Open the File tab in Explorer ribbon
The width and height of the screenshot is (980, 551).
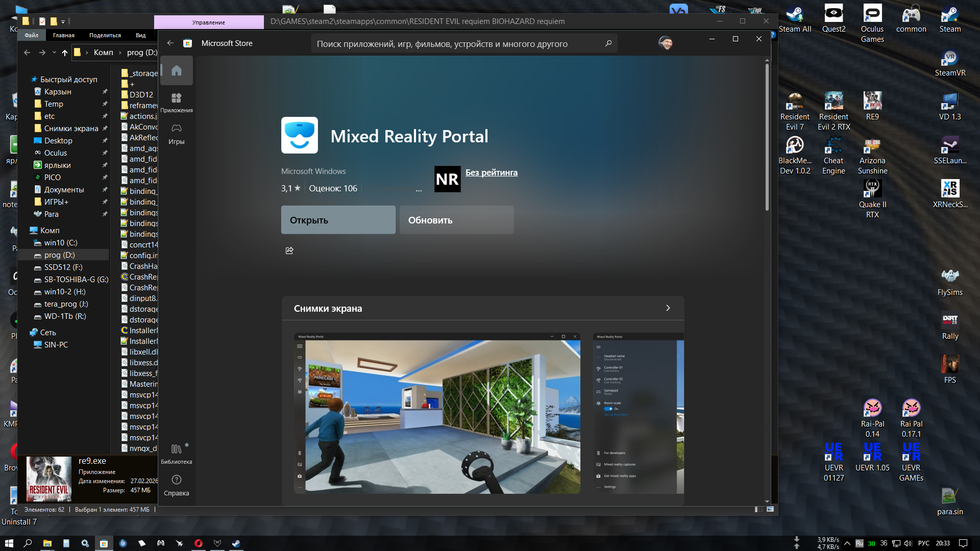point(31,35)
